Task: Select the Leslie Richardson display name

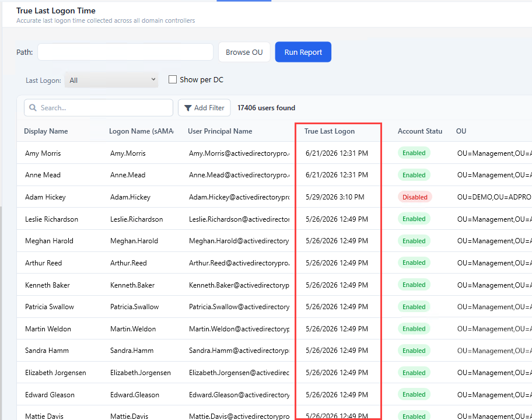Action: tap(51, 219)
